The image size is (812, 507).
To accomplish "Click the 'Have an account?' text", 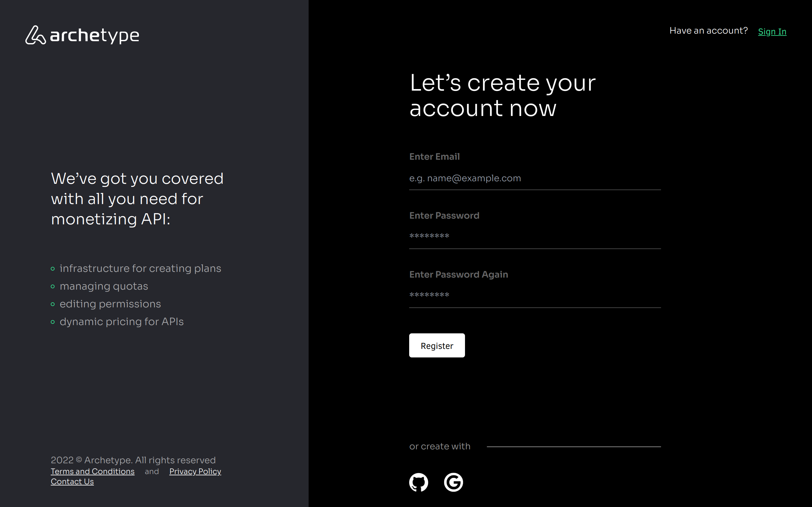I will (708, 31).
